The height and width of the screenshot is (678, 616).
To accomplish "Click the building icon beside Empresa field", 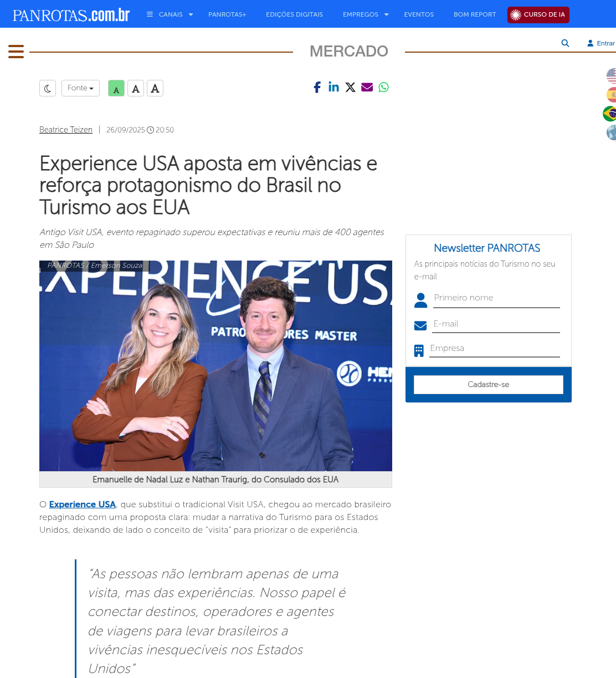I will [419, 350].
